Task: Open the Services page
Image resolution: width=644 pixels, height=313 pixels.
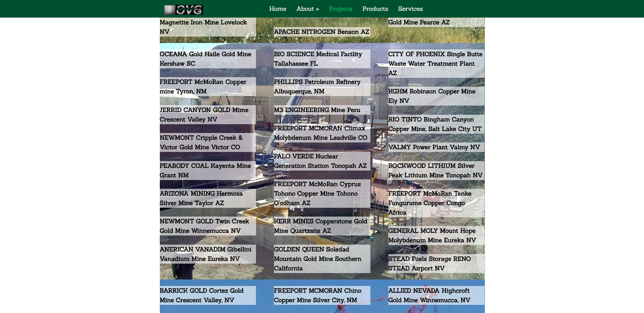Action: [410, 9]
